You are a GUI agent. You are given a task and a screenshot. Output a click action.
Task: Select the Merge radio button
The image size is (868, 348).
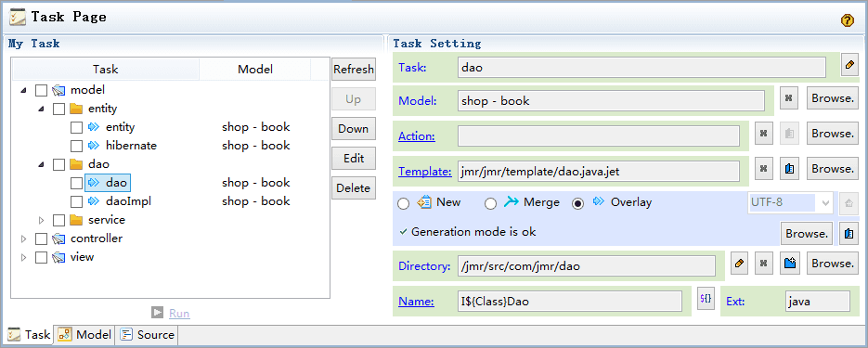[490, 203]
